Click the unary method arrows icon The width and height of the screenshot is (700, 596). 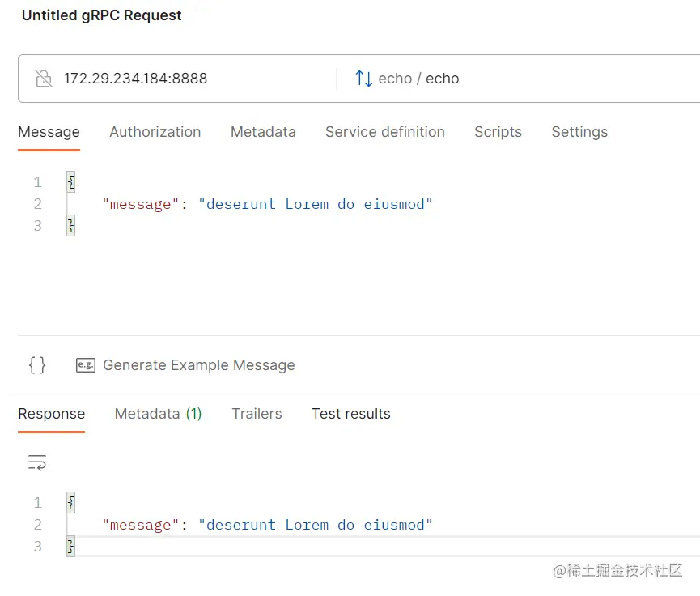363,79
